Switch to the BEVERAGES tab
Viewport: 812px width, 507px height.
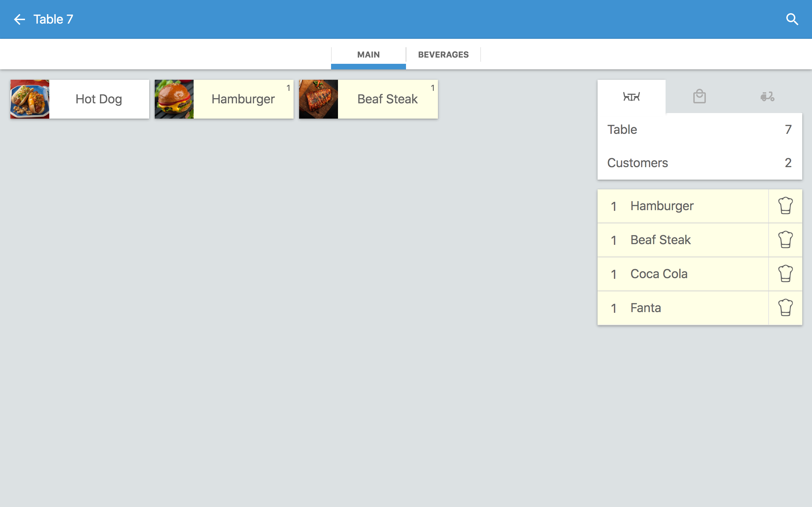point(443,54)
